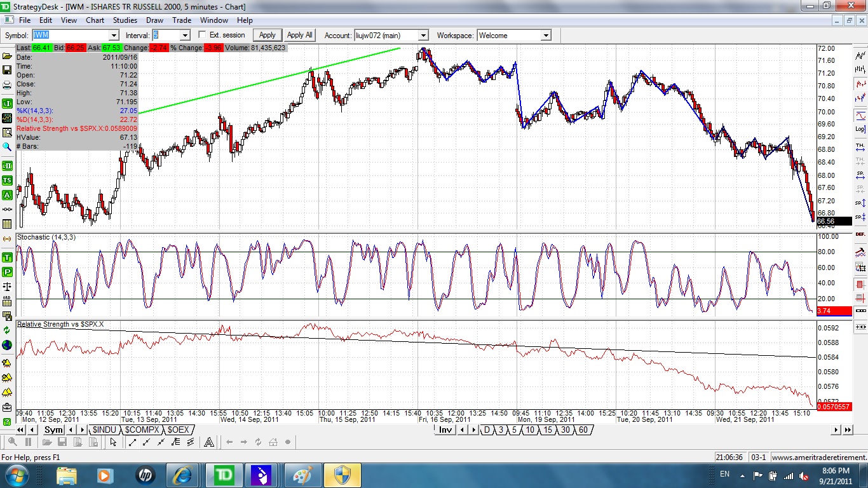
Task: Click the open folder icon in left toolbar
Action: click(x=7, y=56)
